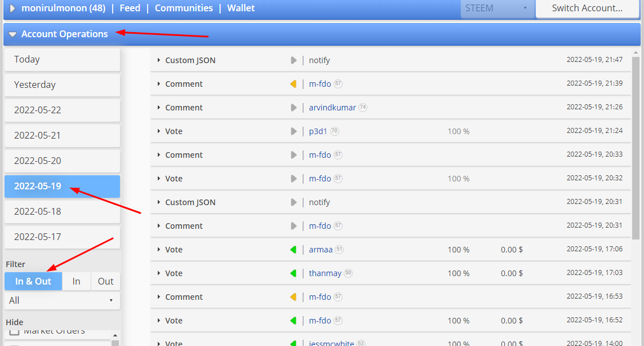Viewport: 644px width, 346px height.
Task: Click reputation badge 70 next to p3d1
Action: (x=335, y=131)
